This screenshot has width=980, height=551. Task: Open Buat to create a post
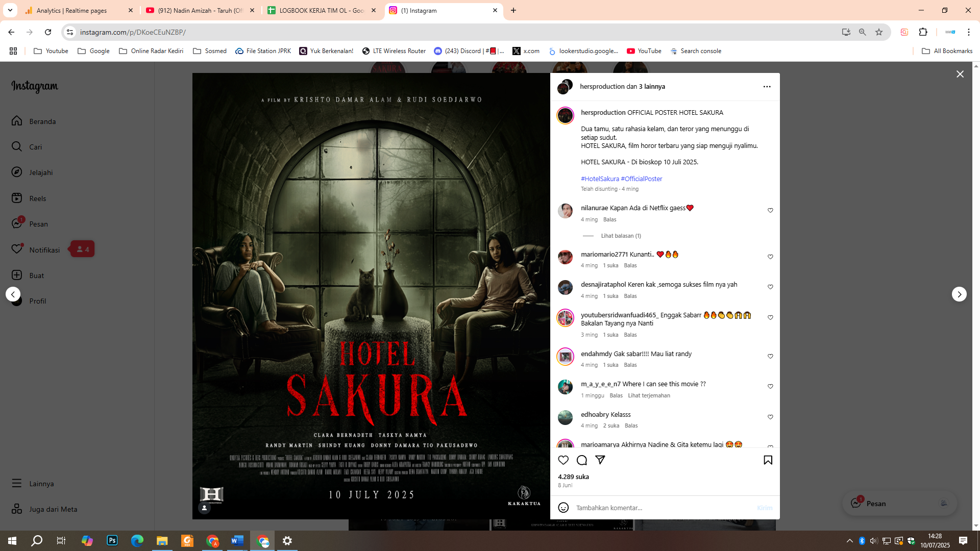point(28,275)
